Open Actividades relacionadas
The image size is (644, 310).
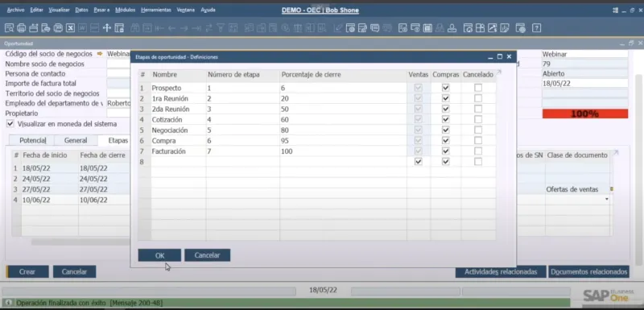(x=501, y=272)
